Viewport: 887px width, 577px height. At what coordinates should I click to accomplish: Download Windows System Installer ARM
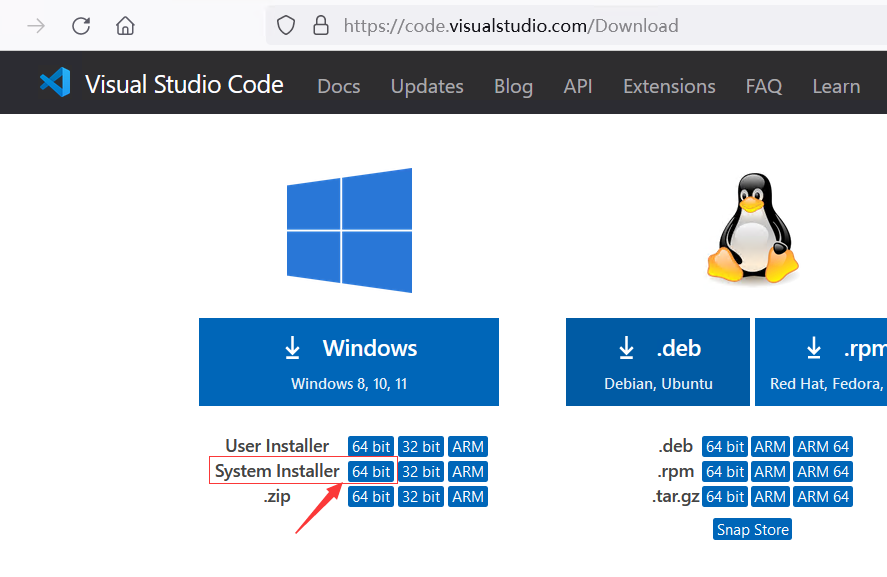[x=468, y=471]
